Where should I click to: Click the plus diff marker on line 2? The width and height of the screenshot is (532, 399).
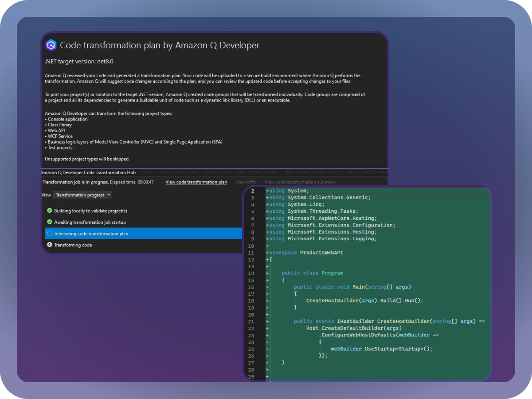point(266,190)
